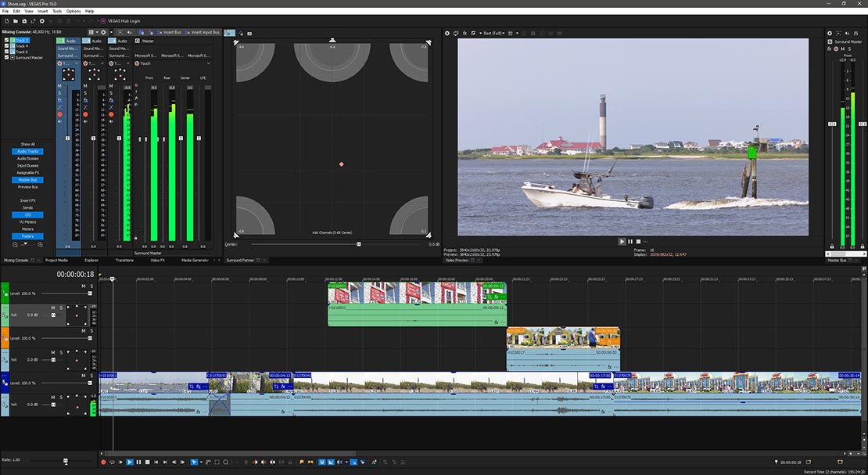Open the Best (Full) preview quality dropdown
The width and height of the screenshot is (868, 475).
[493, 33]
